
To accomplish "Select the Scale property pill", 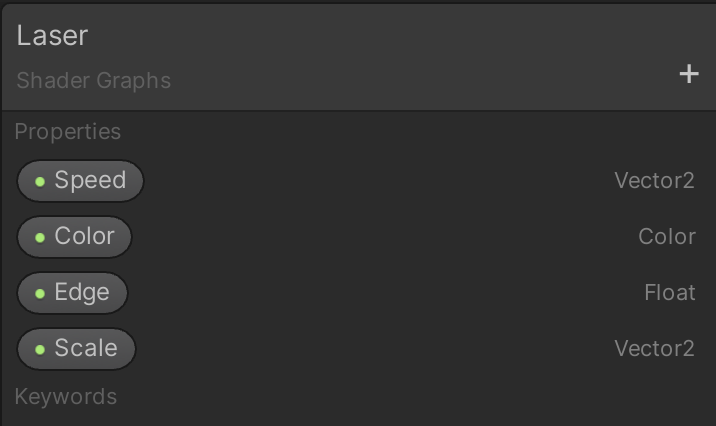I will coord(76,349).
